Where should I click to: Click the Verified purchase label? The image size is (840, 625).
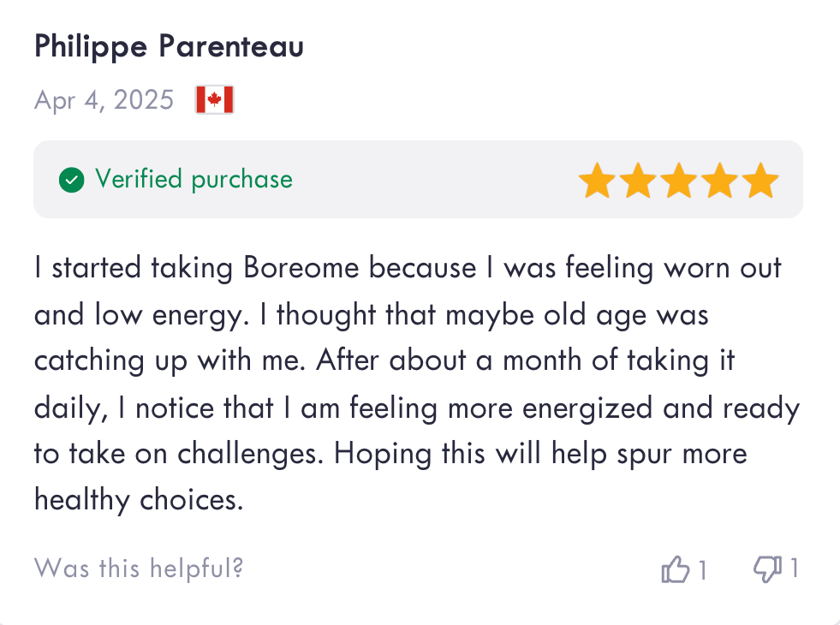pos(194,180)
